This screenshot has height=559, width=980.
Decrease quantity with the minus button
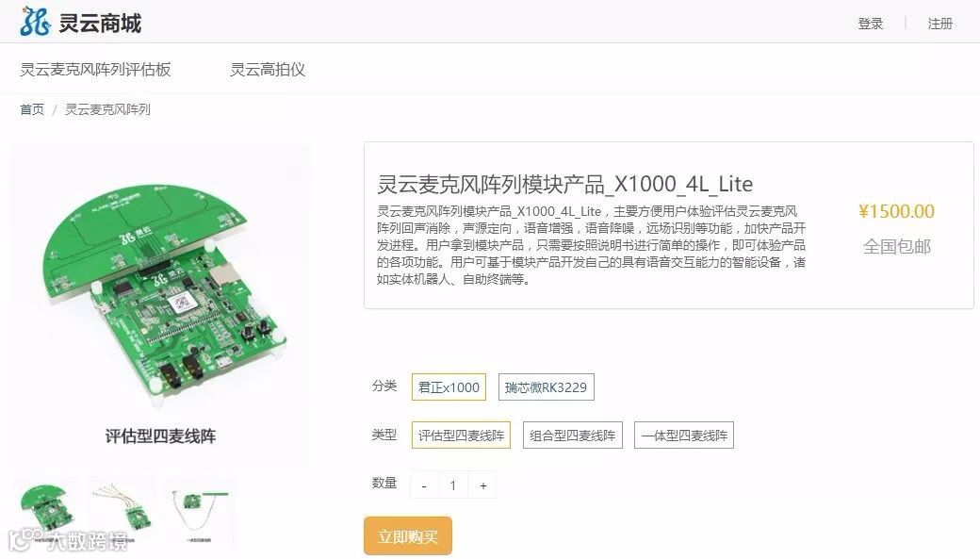pyautogui.click(x=424, y=485)
